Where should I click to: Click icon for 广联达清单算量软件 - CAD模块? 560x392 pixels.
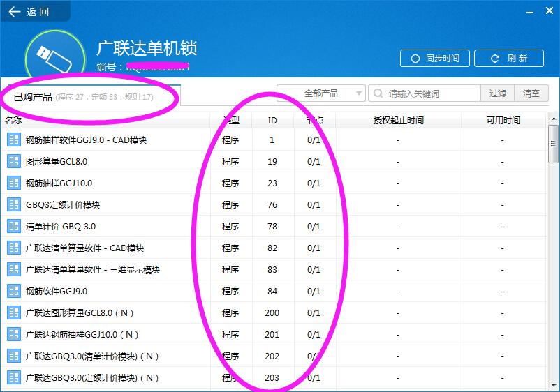(14, 248)
